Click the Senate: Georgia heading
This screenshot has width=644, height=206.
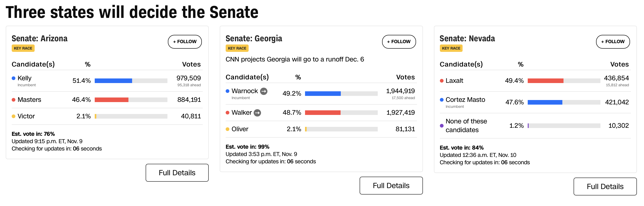(x=254, y=39)
